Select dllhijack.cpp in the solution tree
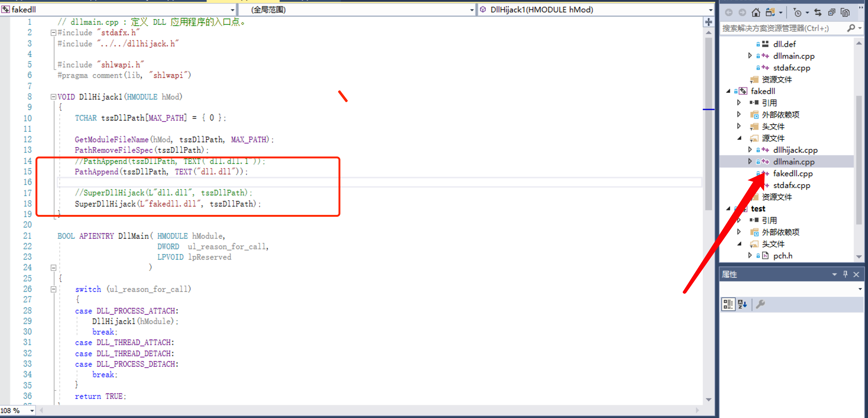This screenshot has width=868, height=418. click(x=795, y=150)
